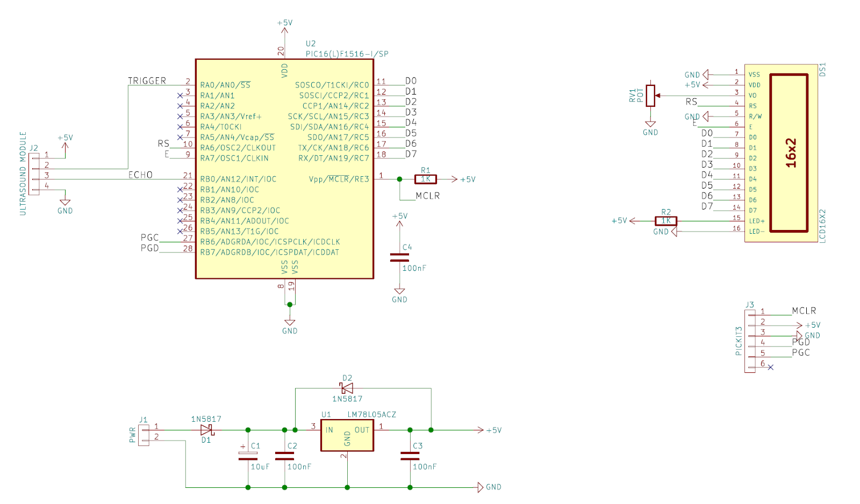Viewport: 860px width, 504px height.
Task: Select no-connect marker on J3 pin 6
Action: [x=770, y=368]
